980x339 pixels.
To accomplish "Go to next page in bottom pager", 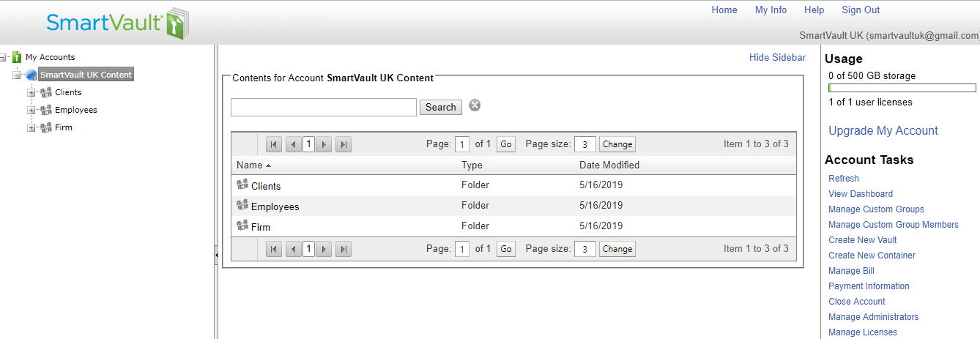I will [324, 249].
